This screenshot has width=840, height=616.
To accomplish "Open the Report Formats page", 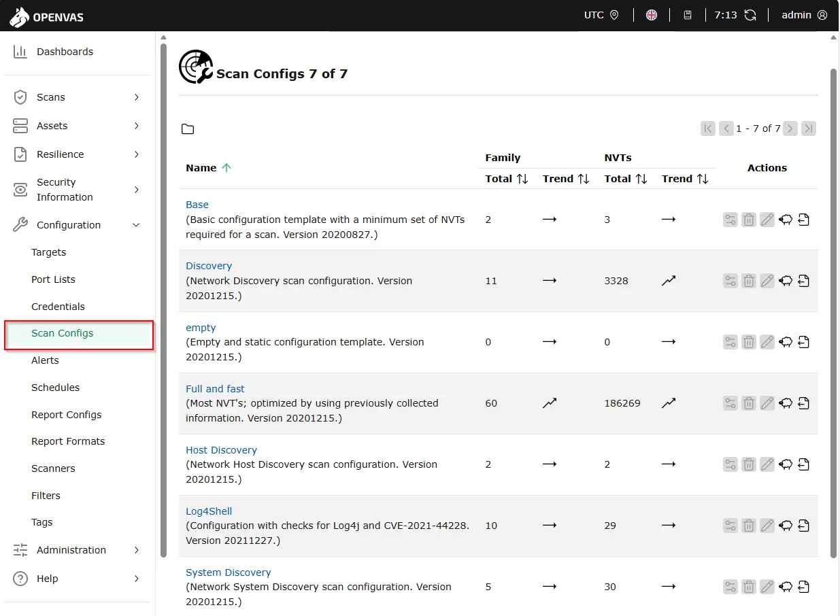I will 68,441.
